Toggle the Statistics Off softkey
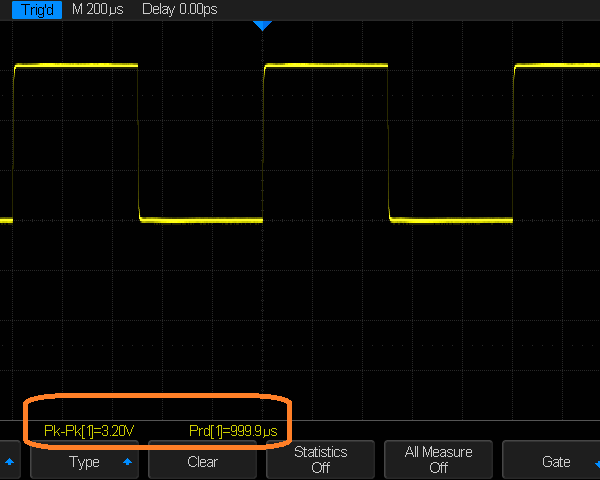This screenshot has width=600, height=480. coord(320,460)
